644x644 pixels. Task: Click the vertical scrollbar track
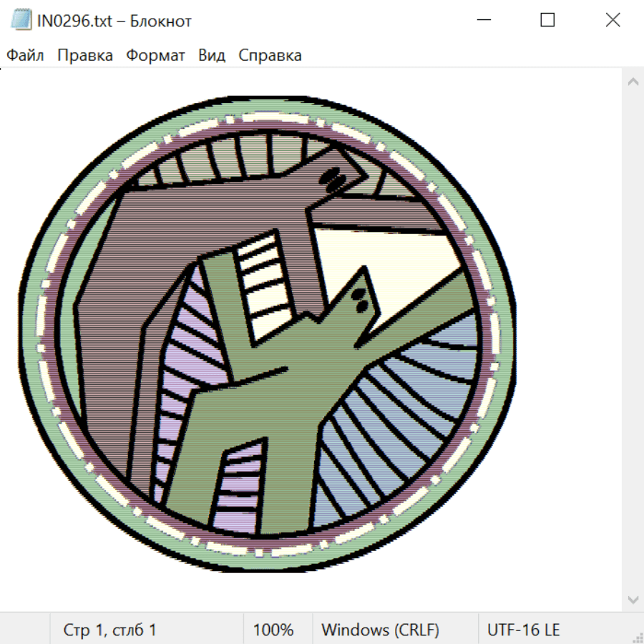pos(633,340)
